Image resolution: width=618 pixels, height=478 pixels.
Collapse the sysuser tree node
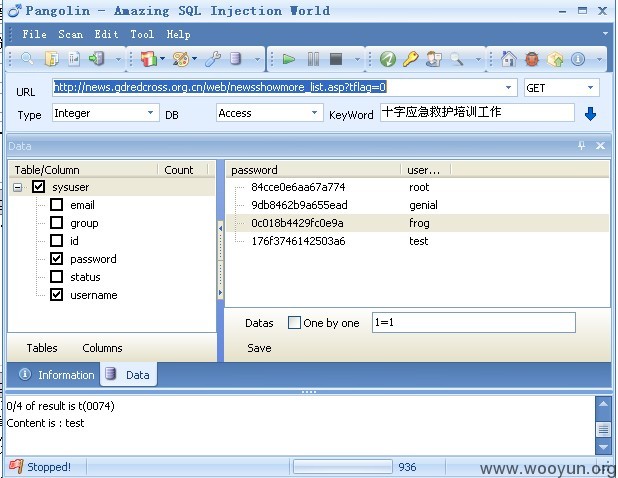coord(17,187)
